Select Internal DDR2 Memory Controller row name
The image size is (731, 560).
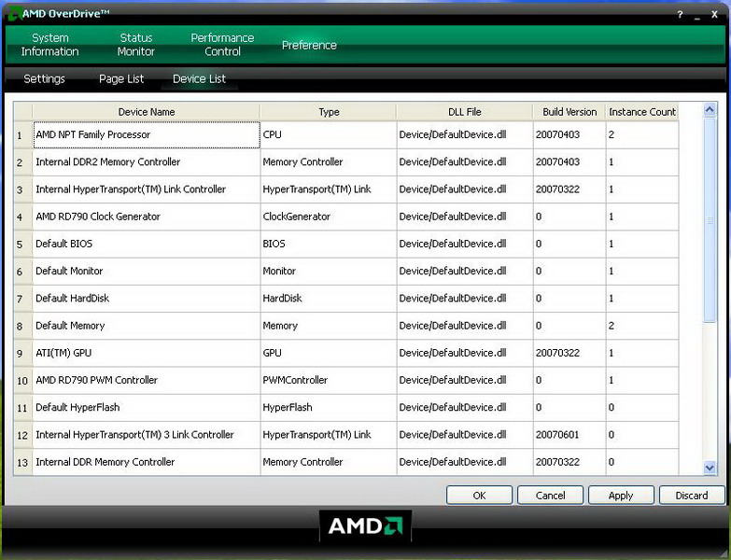coord(147,162)
